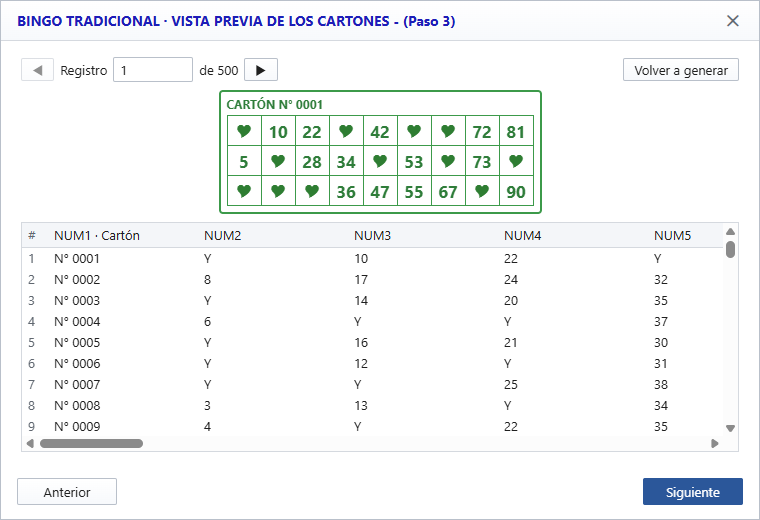Go to previous record with left arrow
Image resolution: width=760 pixels, height=520 pixels.
coord(37,70)
